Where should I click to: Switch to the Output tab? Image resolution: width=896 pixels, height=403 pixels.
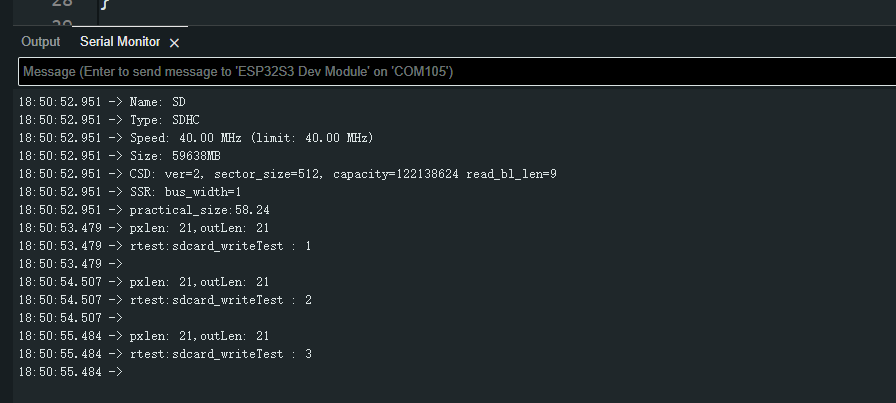[41, 42]
